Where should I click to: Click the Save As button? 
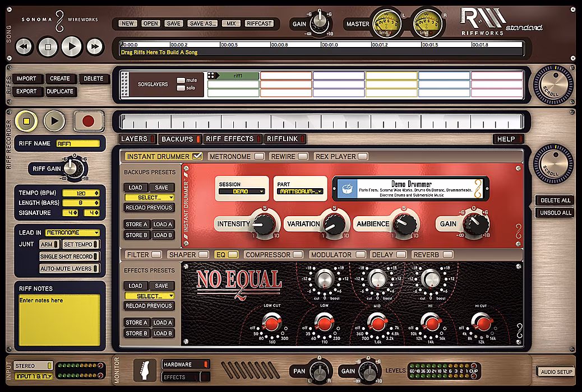point(202,24)
